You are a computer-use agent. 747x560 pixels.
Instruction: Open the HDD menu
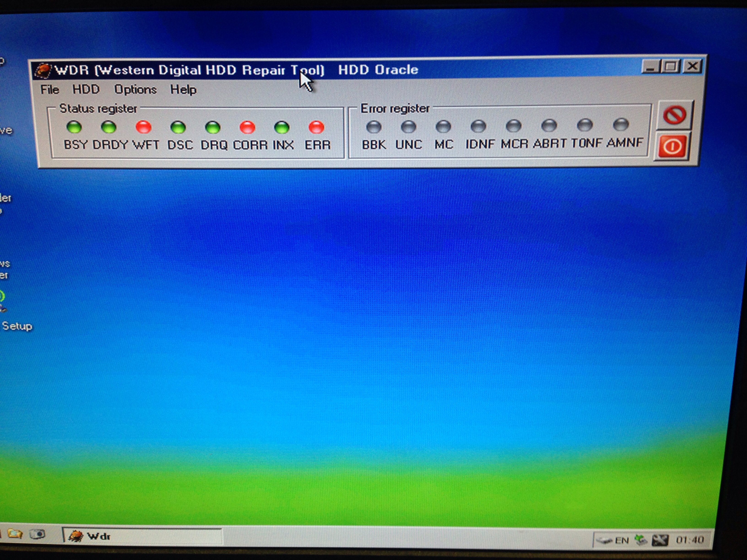[86, 89]
